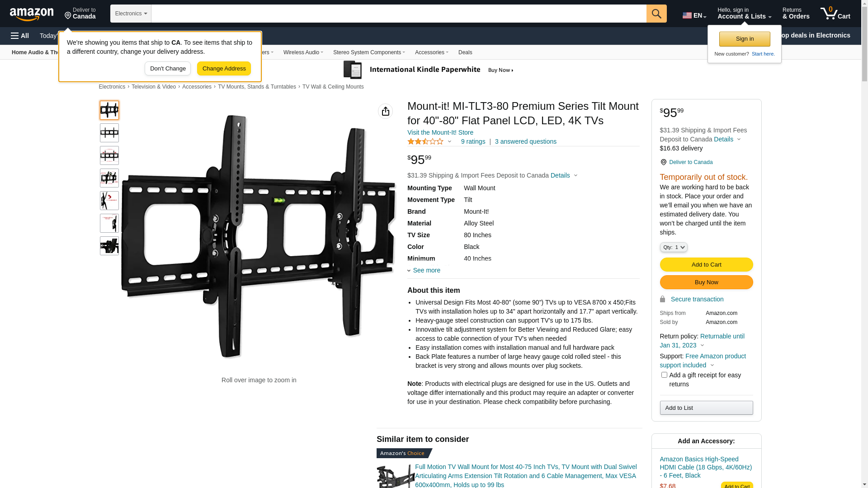Open the All hamburger menu

click(x=20, y=36)
